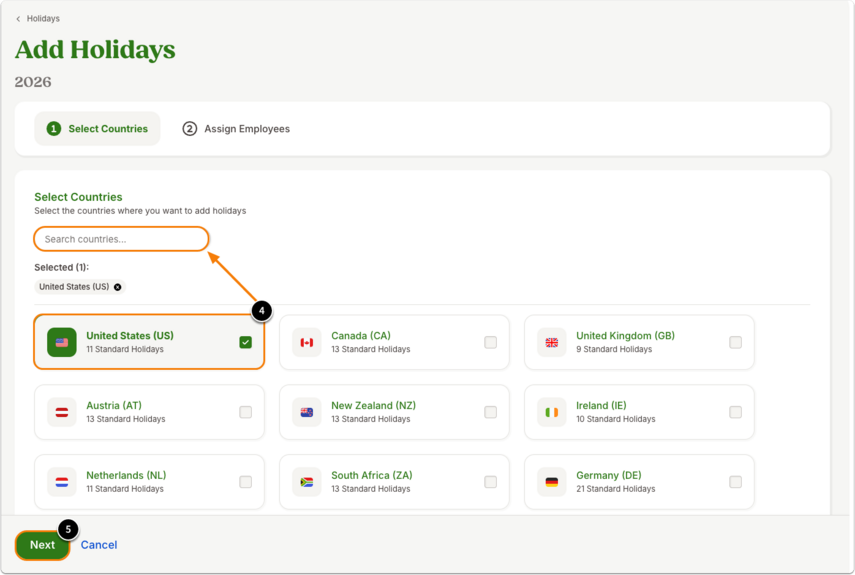Click the Canada (CA) label

pos(361,336)
